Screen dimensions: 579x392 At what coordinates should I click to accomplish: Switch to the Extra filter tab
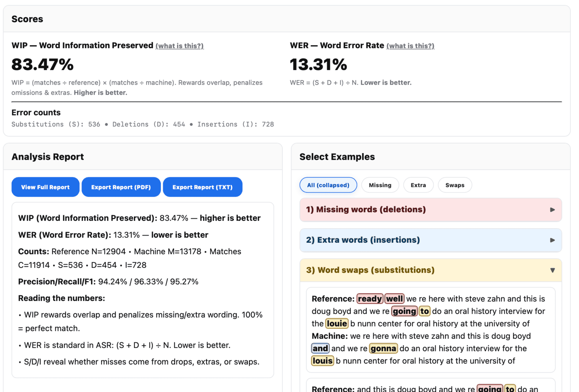418,185
